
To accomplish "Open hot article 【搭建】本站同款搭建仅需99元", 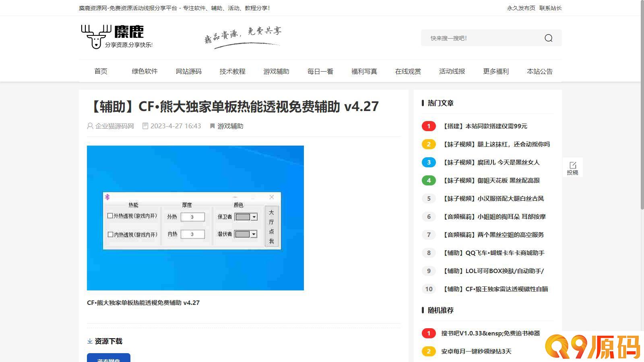I will click(x=485, y=126).
